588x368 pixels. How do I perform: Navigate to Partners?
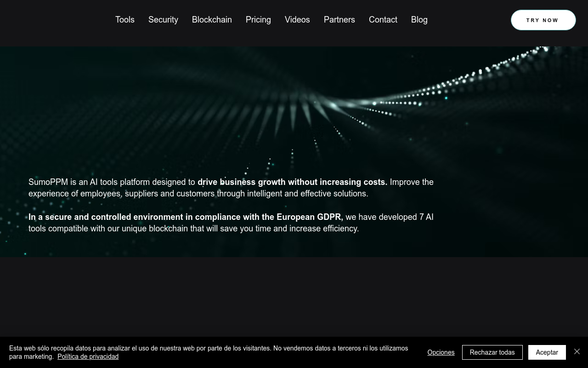pos(339,20)
